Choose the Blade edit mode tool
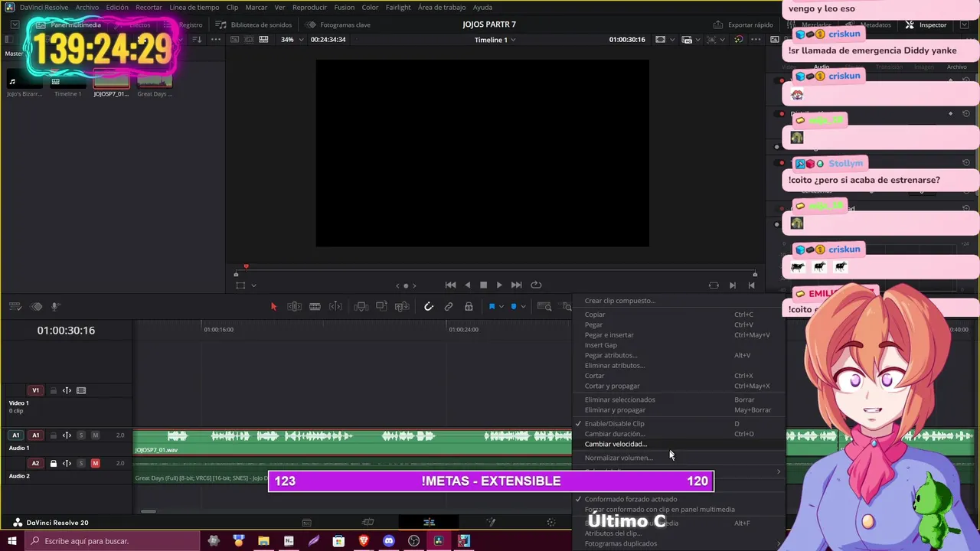Viewport: 980px width, 551px height. coord(315,307)
